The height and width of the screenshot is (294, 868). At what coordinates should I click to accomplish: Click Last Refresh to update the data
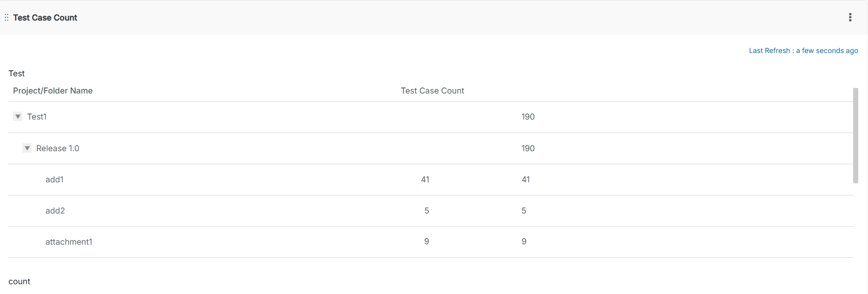coord(803,50)
